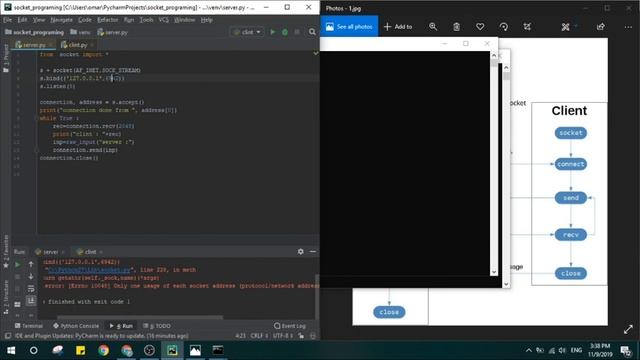Open the View menu
This screenshot has width=640, height=360.
coord(39,20)
